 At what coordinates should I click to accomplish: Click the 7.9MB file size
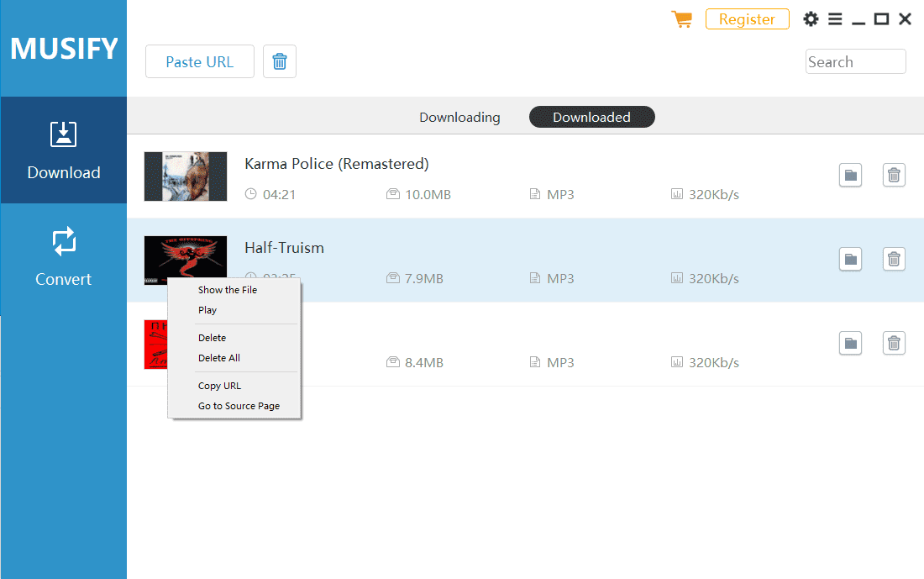coord(423,279)
